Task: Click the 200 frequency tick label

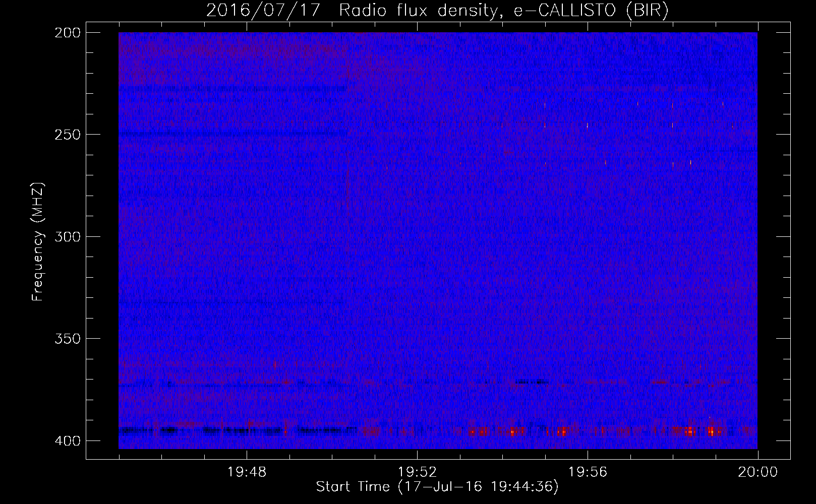Action: click(x=67, y=32)
